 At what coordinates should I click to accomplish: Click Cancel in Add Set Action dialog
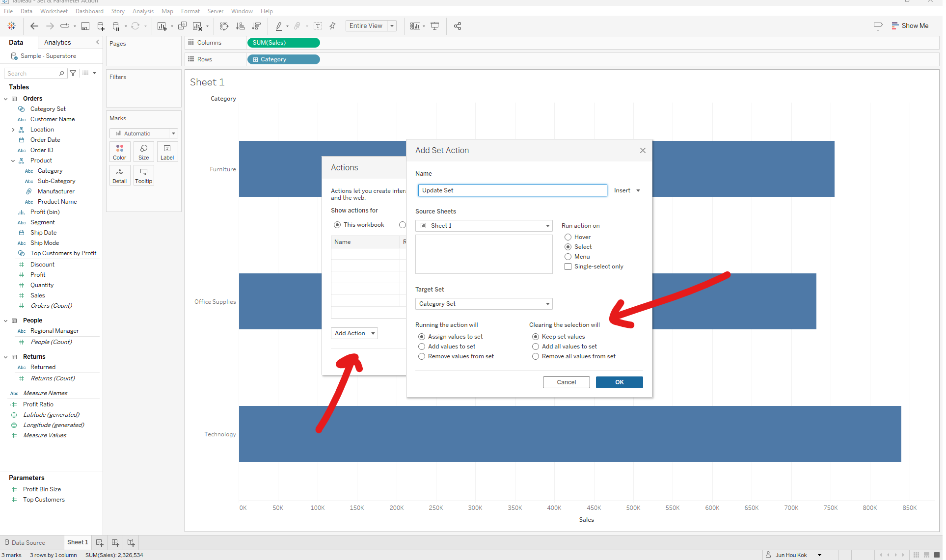[x=566, y=382]
